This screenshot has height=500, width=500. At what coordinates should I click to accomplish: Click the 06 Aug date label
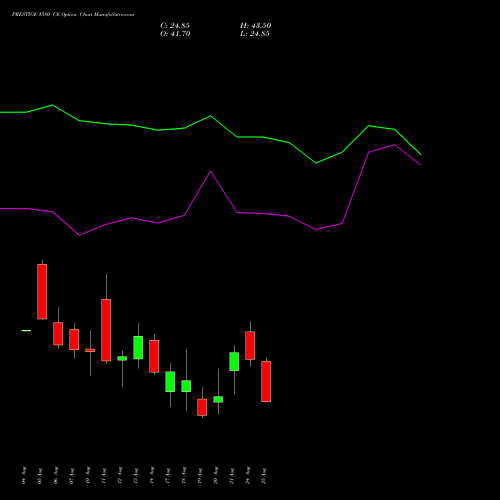coord(56,475)
